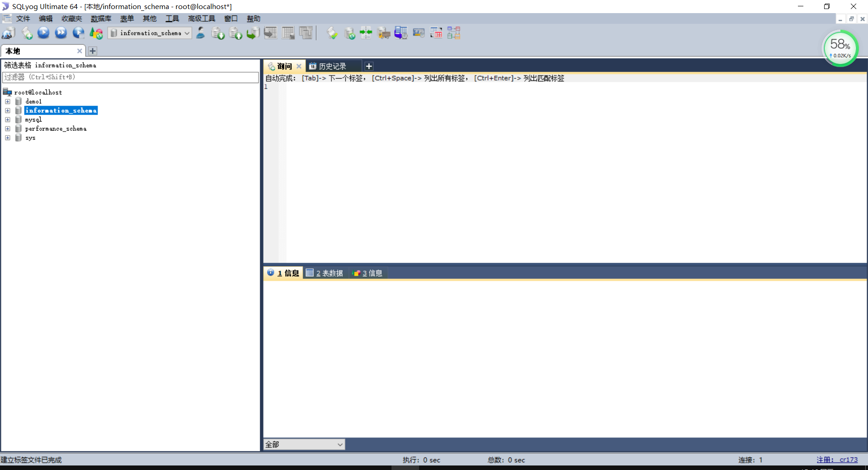The image size is (868, 470).
Task: Click the alter table toolbar icon
Action: pos(288,33)
